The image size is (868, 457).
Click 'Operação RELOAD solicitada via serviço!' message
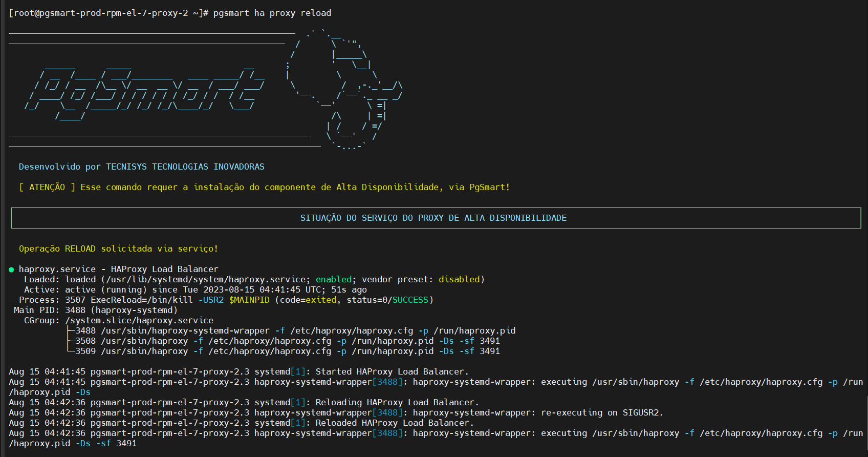119,248
